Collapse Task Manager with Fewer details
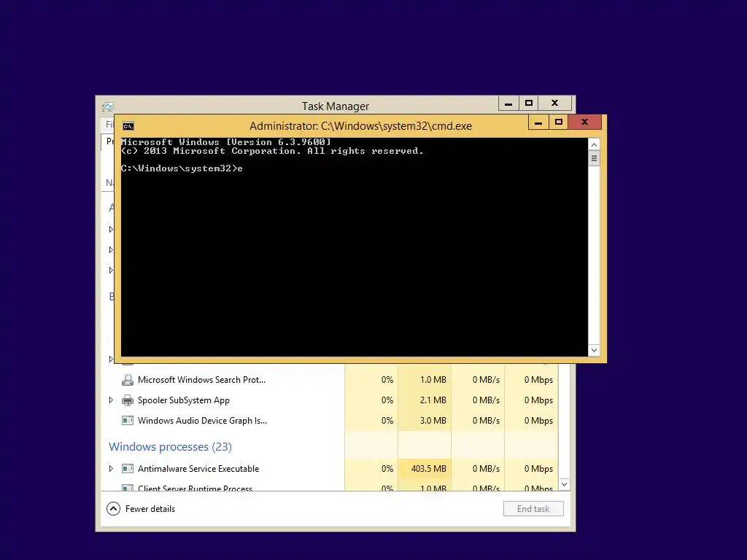The image size is (747, 560). point(141,509)
